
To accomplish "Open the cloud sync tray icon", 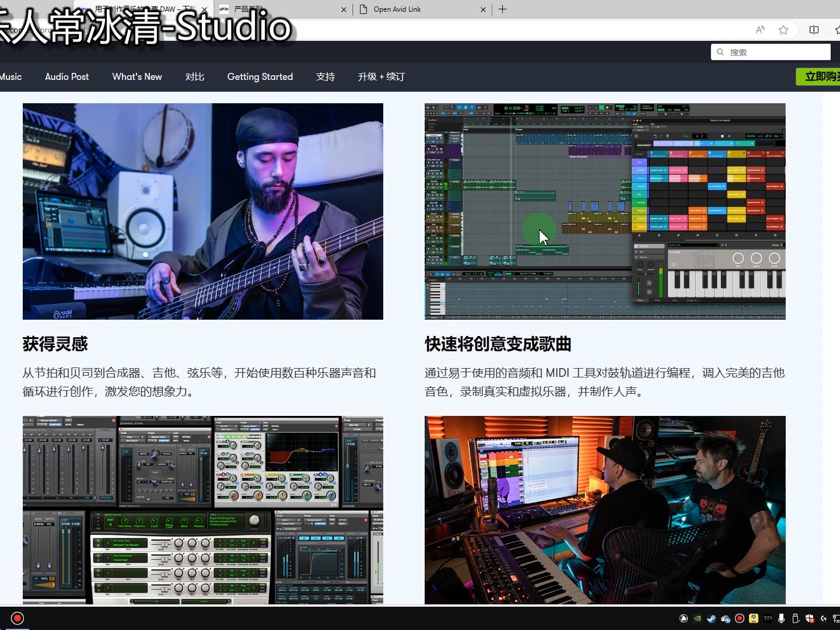I will point(726,618).
